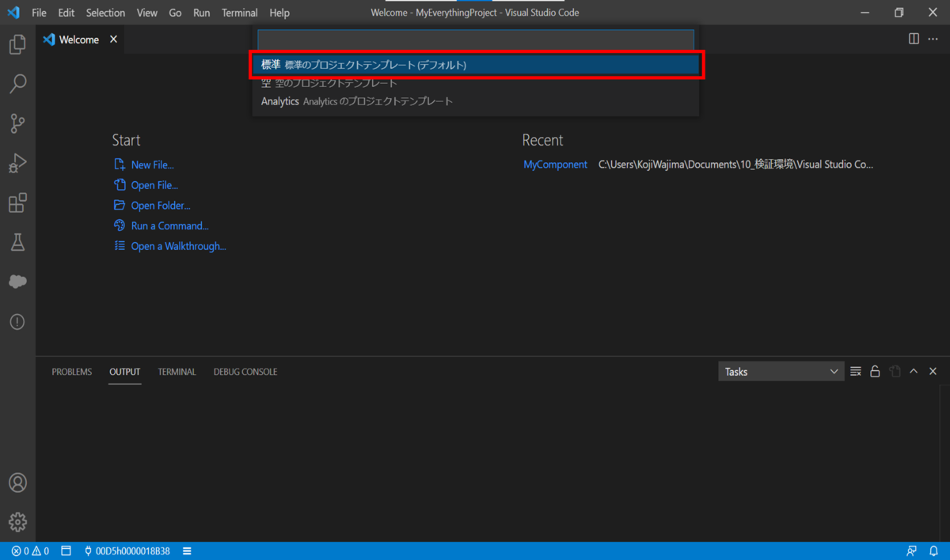Click the Run a Command... link
Image resolution: width=950 pixels, height=560 pixels.
pyautogui.click(x=170, y=225)
